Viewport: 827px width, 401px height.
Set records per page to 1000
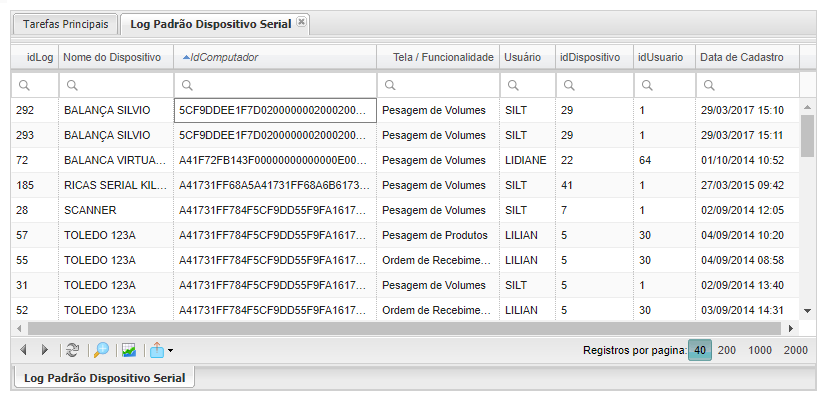pos(760,350)
